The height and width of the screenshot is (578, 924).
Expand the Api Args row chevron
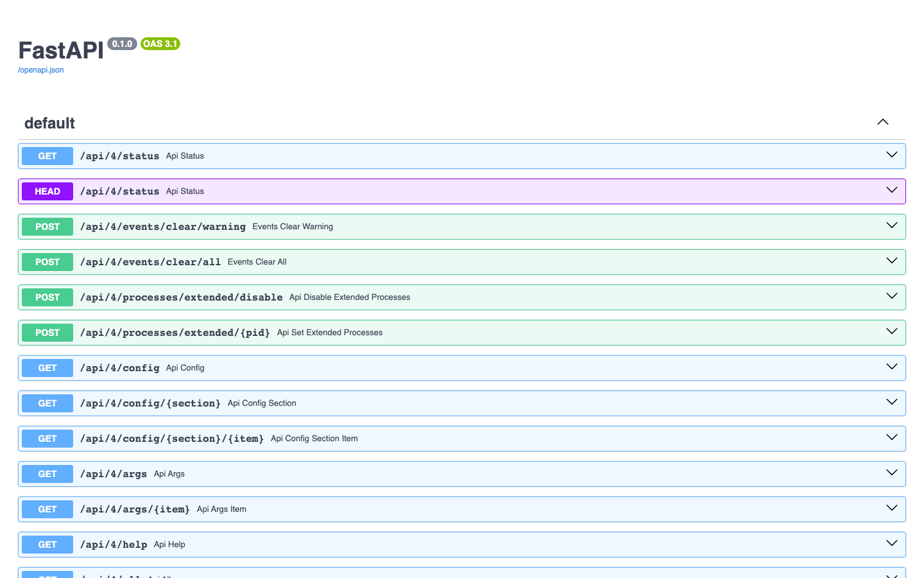(x=892, y=473)
